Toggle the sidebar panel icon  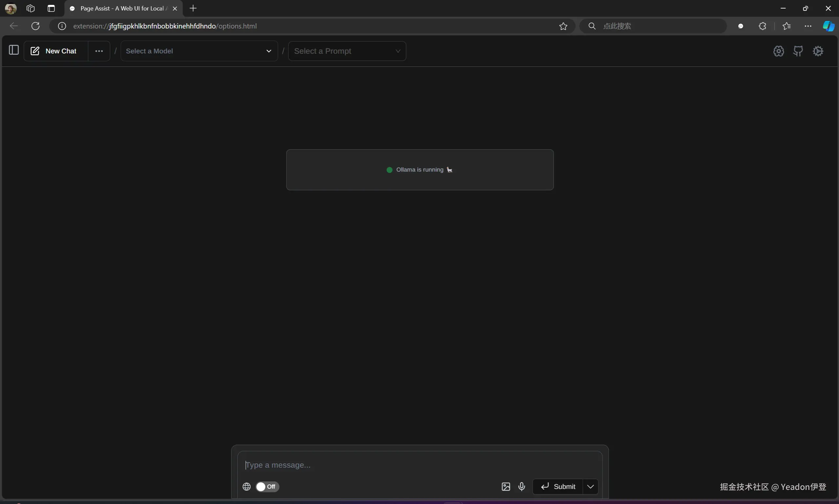(x=13, y=50)
